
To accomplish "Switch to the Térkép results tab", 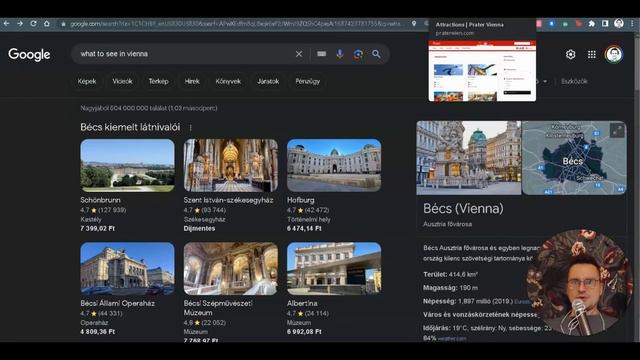I will 158,81.
